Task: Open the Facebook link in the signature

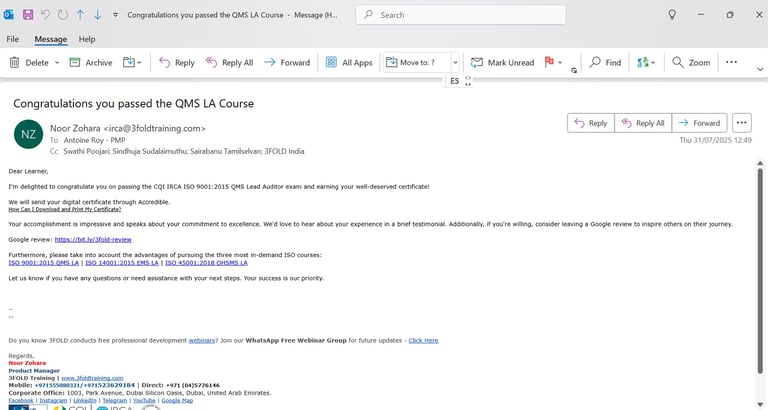Action: [21, 401]
